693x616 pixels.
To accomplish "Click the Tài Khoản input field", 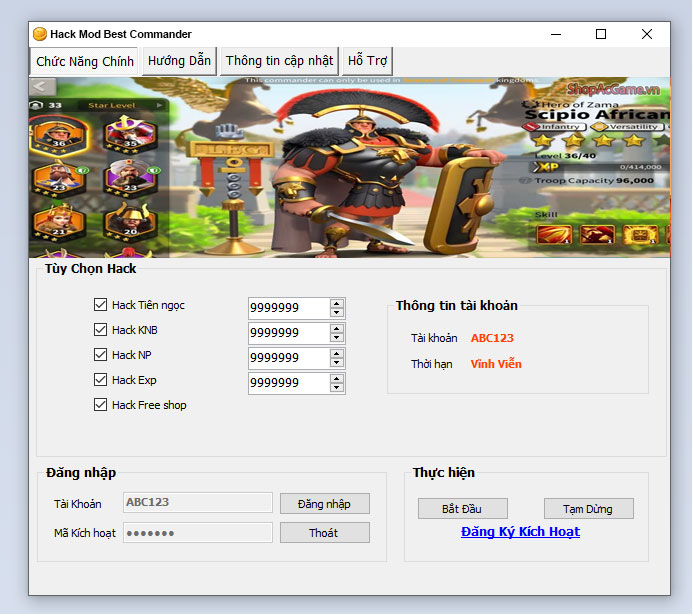I will (198, 502).
